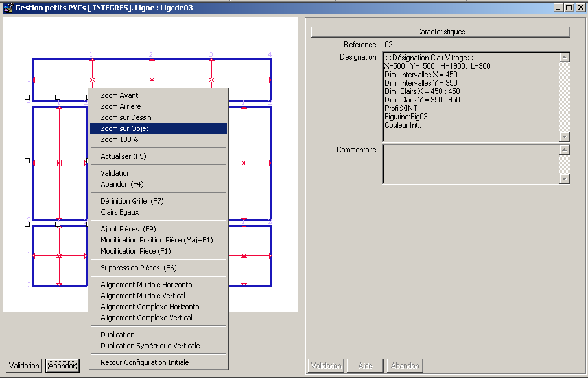Choose Zoom Arrière in the menu

point(121,106)
